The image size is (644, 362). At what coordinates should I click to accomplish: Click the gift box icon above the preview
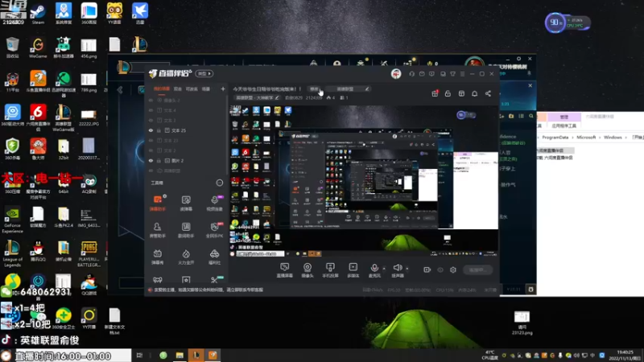pos(435,93)
